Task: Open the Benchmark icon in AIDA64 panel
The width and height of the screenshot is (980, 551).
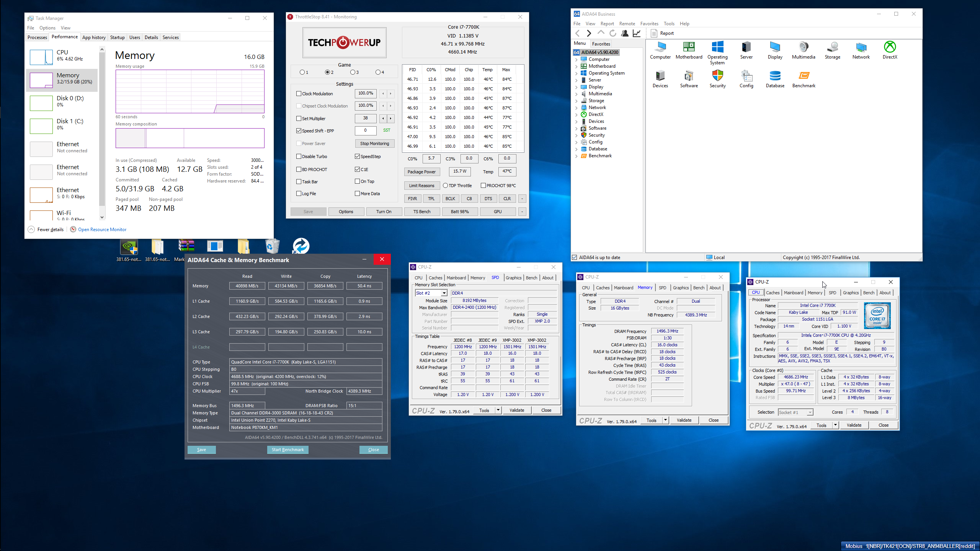Action: 804,76
